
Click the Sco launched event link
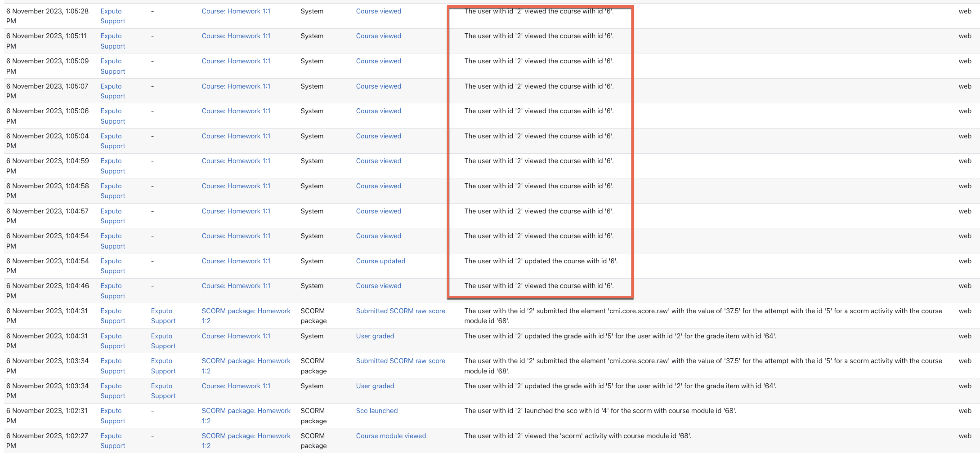(377, 411)
